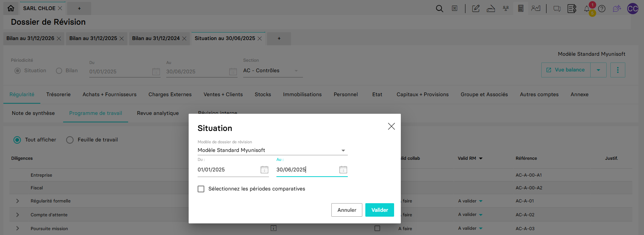644x235 pixels.
Task: Select the 'Bilan' périodicité radio button
Action: click(x=59, y=71)
